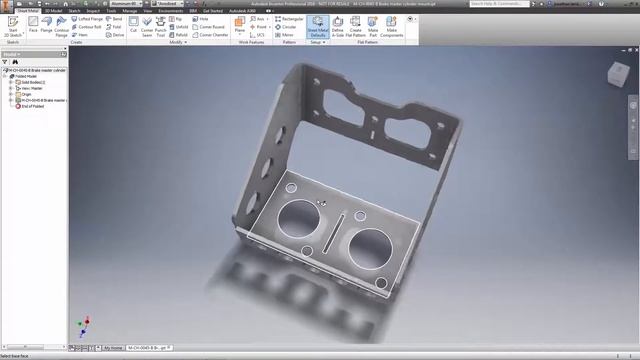Expand the Setup panel dropdown
Image resolution: width=640 pixels, height=360 pixels.
[318, 42]
